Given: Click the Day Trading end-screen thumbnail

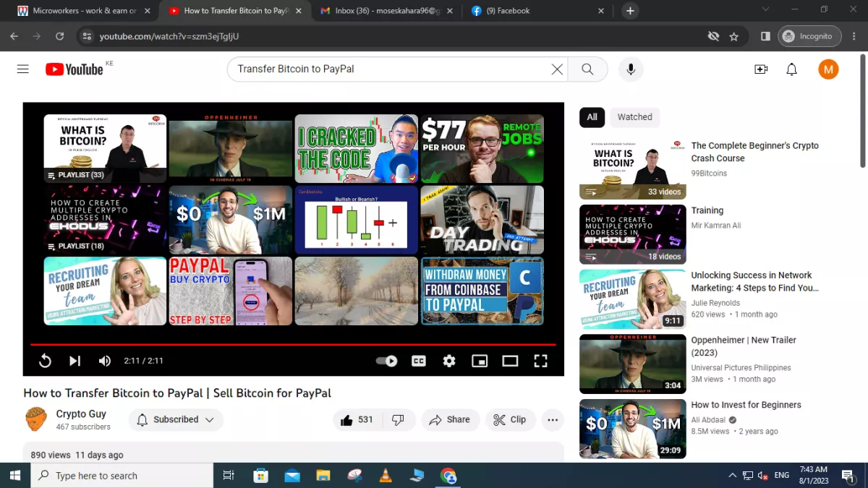Looking at the screenshot, I should [x=482, y=220].
